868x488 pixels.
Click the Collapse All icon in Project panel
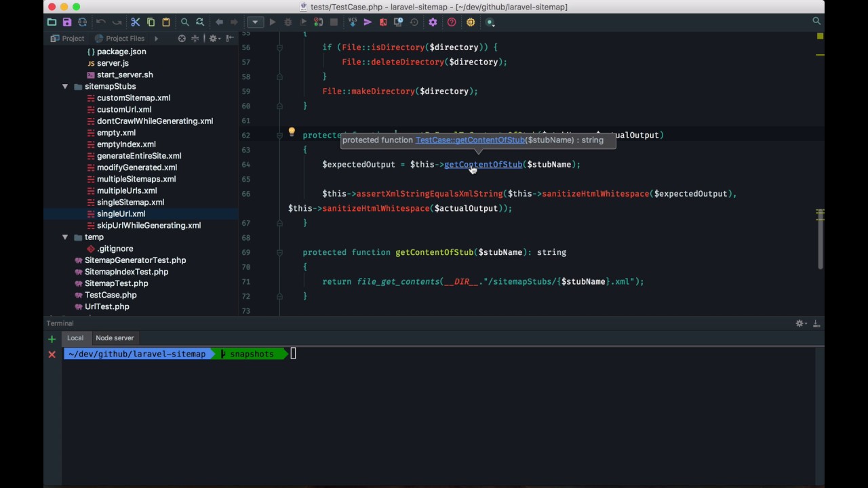195,39
